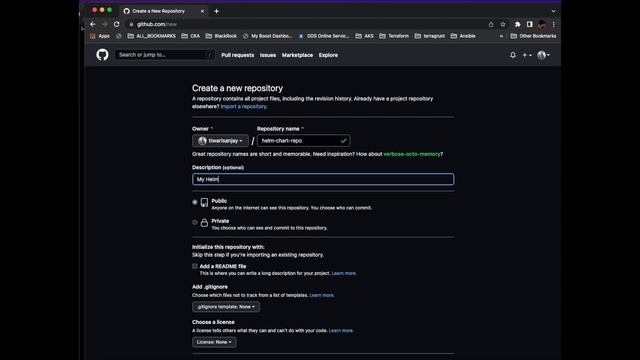Bookmark this page with the star icon
This screenshot has width=640, height=360.
click(503, 24)
